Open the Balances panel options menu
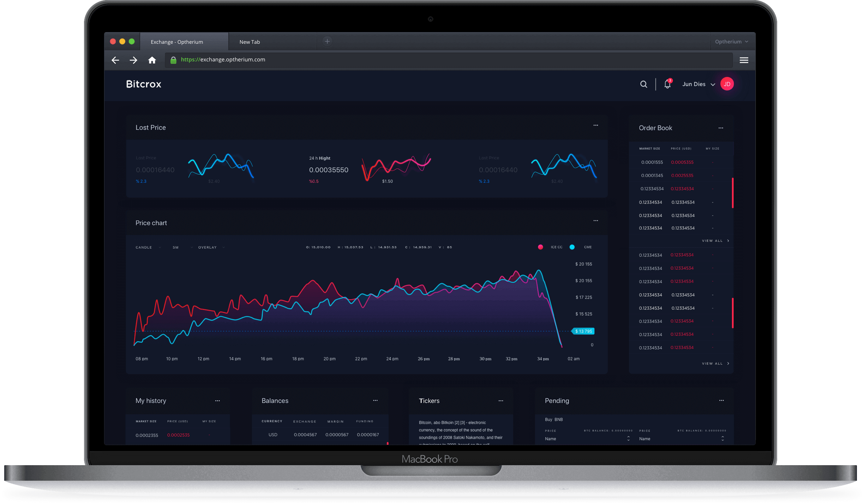The image size is (864, 504). click(375, 401)
